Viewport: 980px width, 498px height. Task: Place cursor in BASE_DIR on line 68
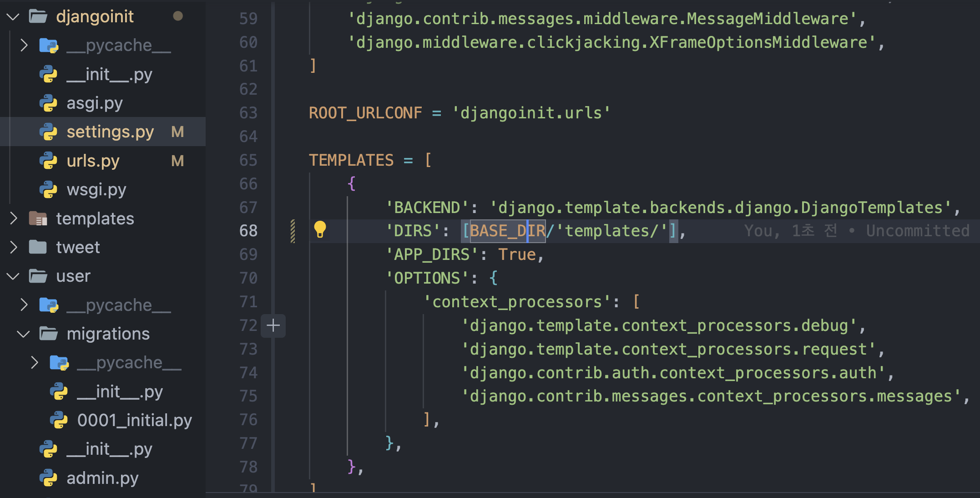coord(508,231)
